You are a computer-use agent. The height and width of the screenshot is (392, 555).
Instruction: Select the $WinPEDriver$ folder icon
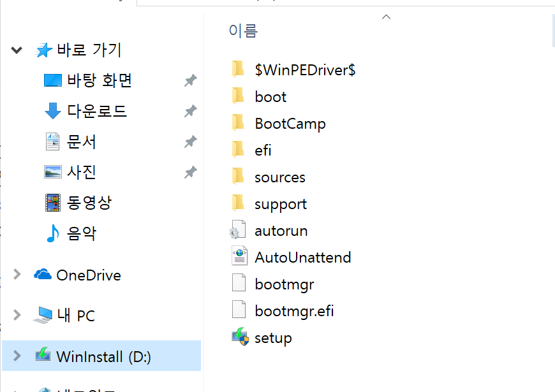point(238,69)
